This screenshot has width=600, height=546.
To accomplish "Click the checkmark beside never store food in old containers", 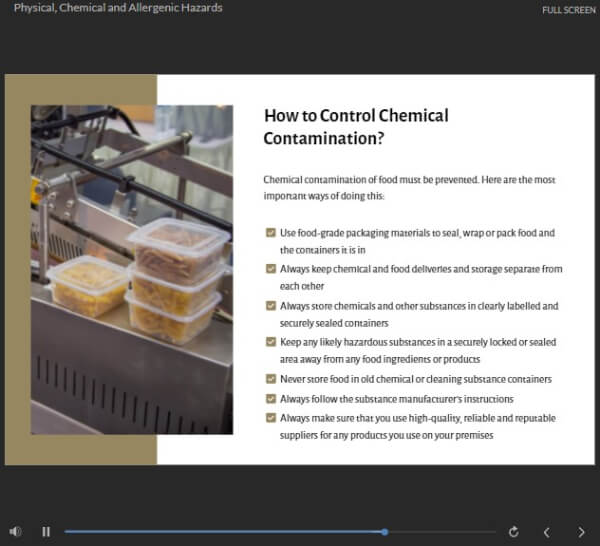I will coord(271,379).
